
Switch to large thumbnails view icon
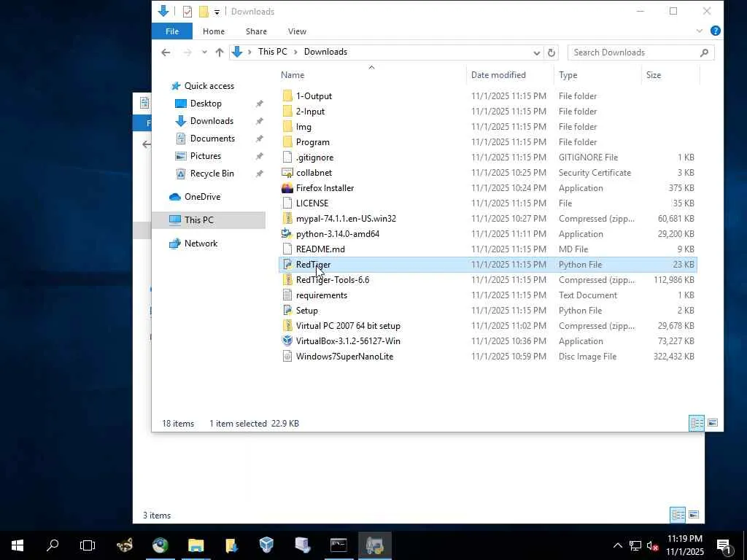(712, 423)
